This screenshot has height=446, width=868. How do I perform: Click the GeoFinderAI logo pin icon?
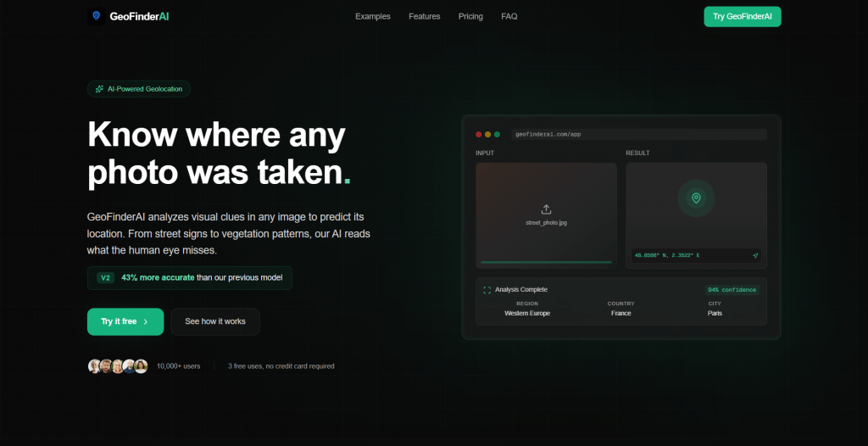click(x=97, y=16)
